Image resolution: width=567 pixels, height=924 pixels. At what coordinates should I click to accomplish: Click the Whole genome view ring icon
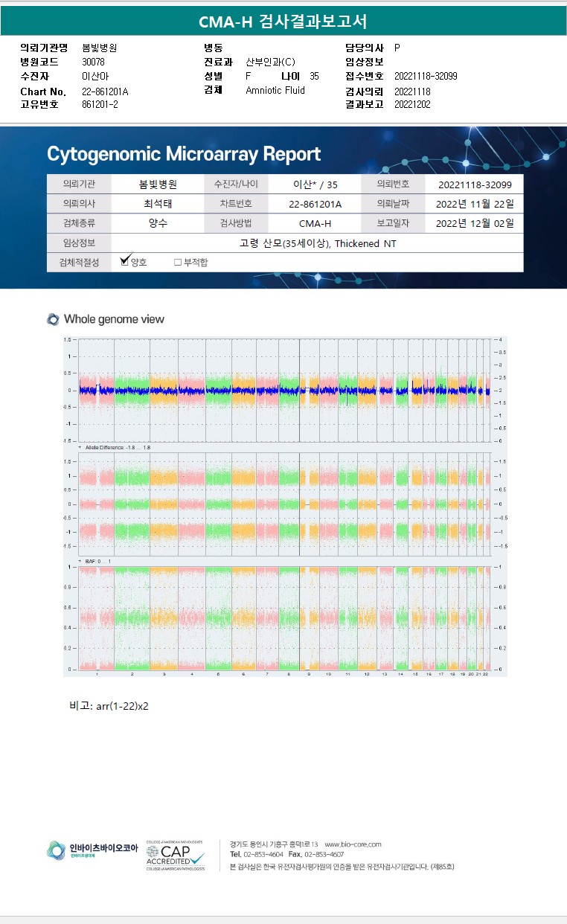[x=53, y=319]
